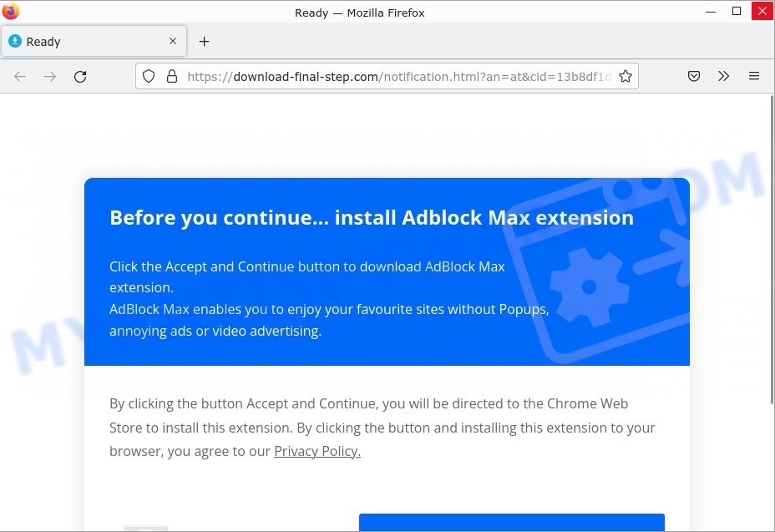775x532 pixels.
Task: Minimize the Firefox window
Action: 711,11
